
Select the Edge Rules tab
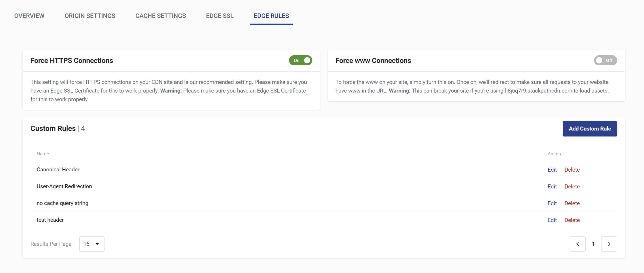point(271,16)
